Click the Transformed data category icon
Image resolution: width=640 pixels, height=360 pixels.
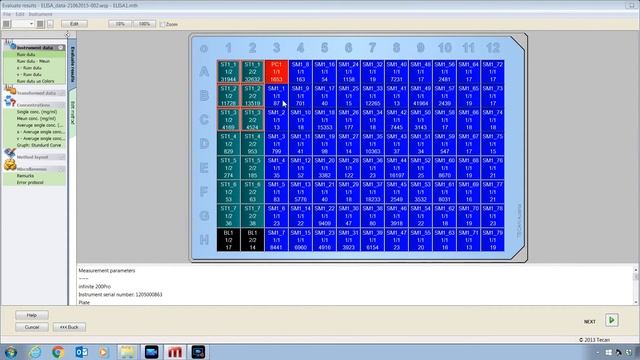(x=10, y=90)
